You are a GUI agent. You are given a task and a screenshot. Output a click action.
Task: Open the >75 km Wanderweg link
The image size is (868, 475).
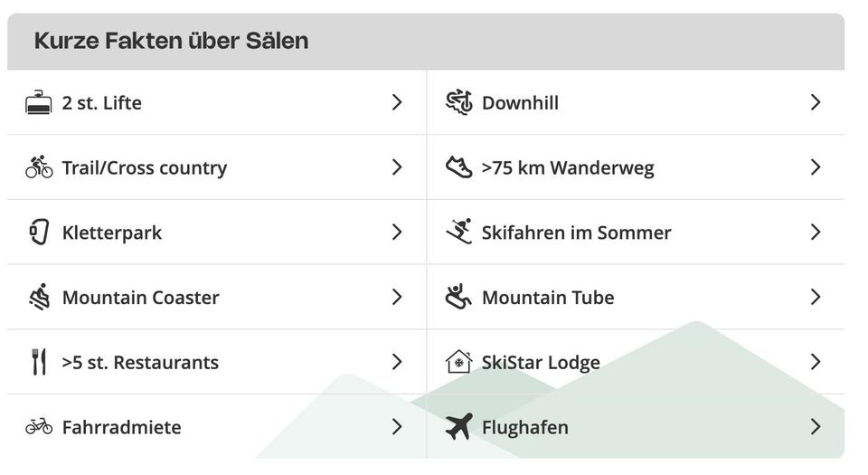[x=568, y=167]
